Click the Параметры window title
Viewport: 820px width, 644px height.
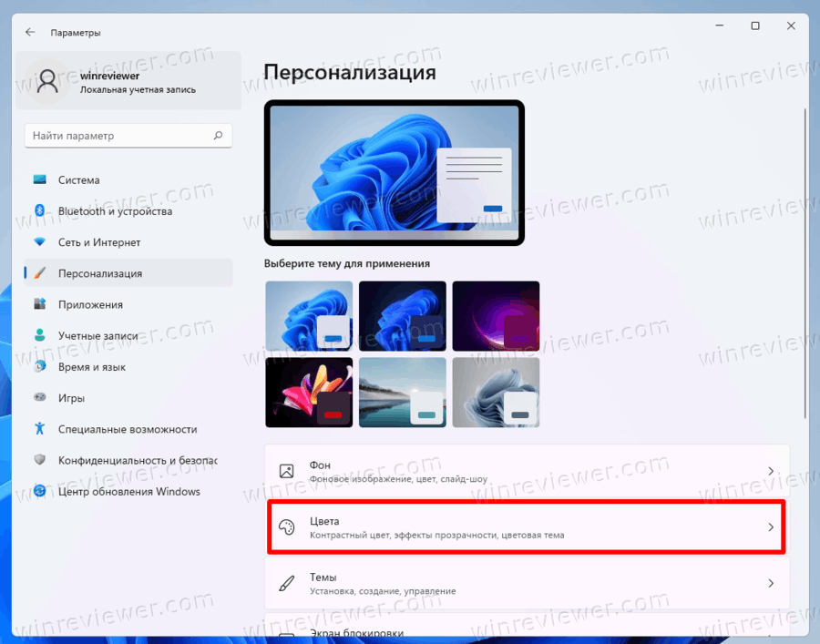(x=76, y=33)
